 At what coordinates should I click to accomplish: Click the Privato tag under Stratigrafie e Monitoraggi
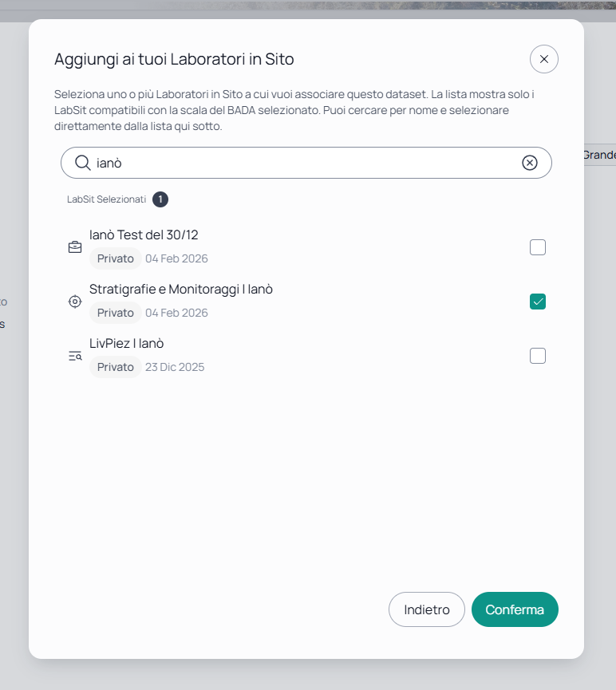tap(116, 313)
